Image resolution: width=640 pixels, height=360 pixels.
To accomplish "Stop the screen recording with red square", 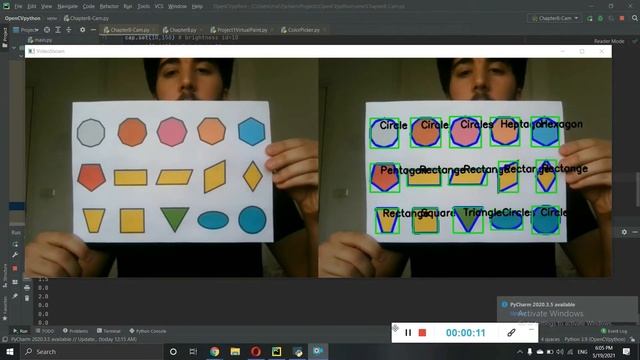I will point(422,333).
